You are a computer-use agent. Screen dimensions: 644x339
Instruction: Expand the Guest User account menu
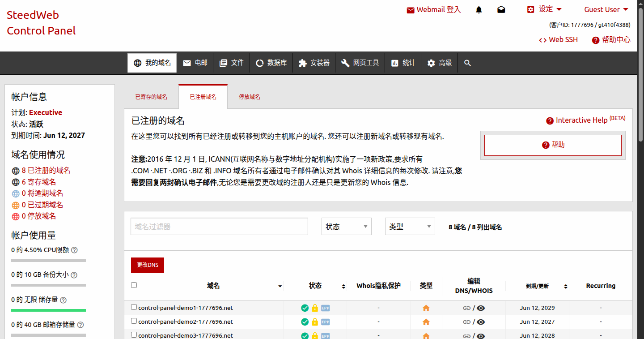[606, 9]
